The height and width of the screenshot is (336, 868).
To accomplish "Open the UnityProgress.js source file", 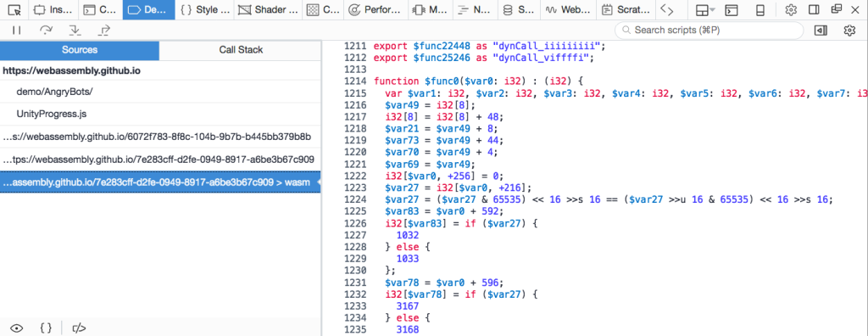I will 160,115.
